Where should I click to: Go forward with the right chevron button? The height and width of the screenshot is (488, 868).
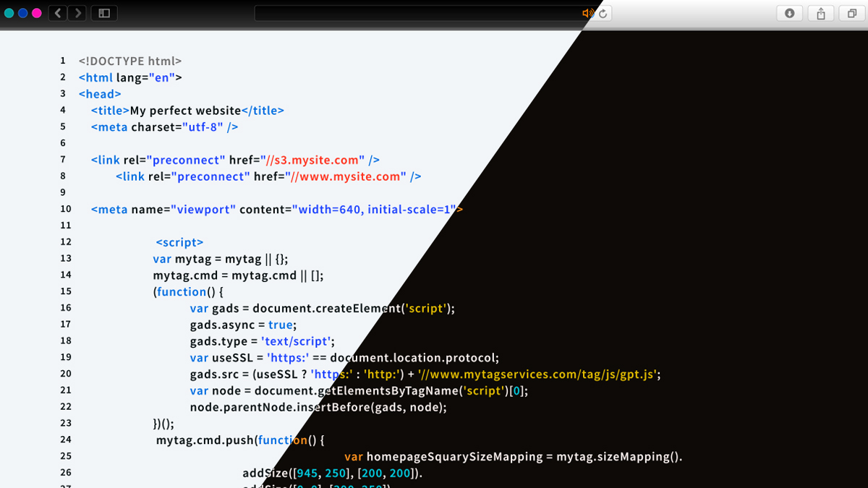coord(77,13)
